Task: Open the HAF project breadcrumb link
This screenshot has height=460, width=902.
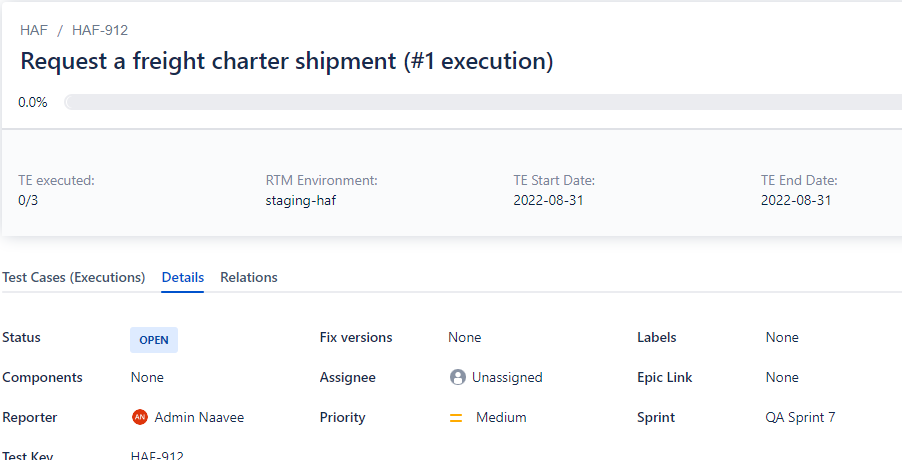Action: (34, 30)
